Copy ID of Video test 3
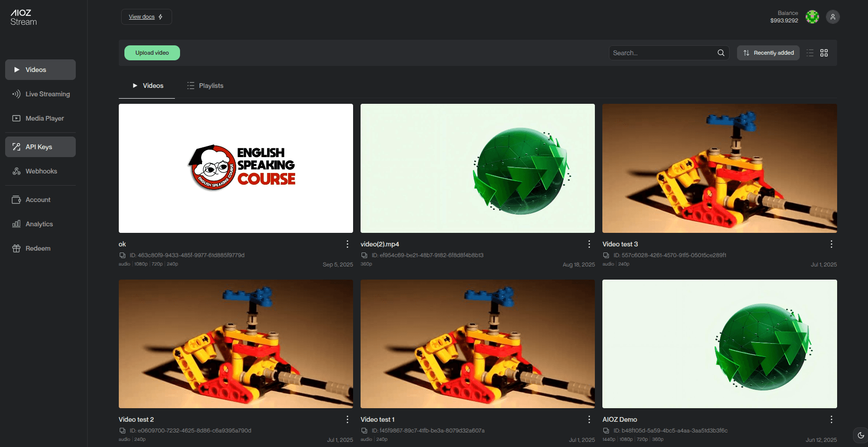This screenshot has width=868, height=447. tap(606, 255)
